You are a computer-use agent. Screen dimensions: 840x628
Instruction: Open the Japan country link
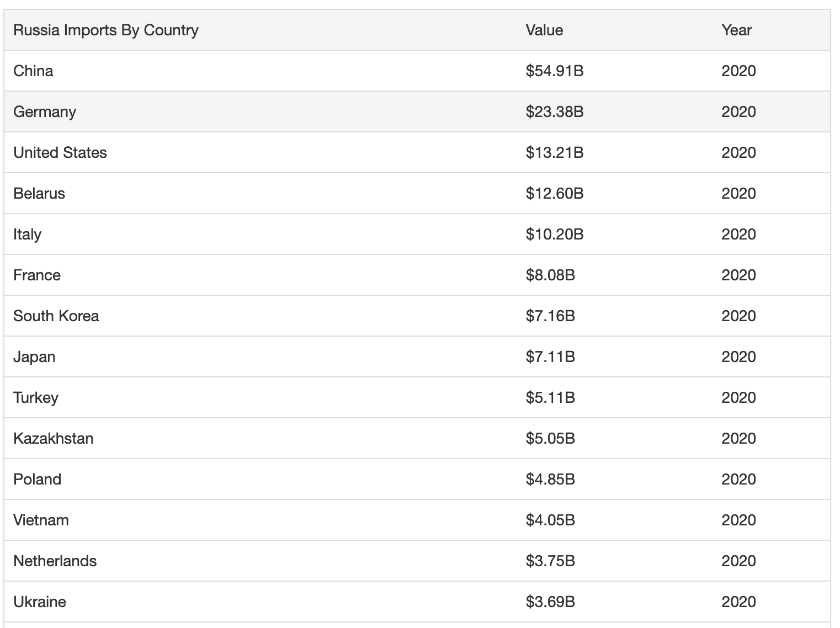pyautogui.click(x=34, y=357)
